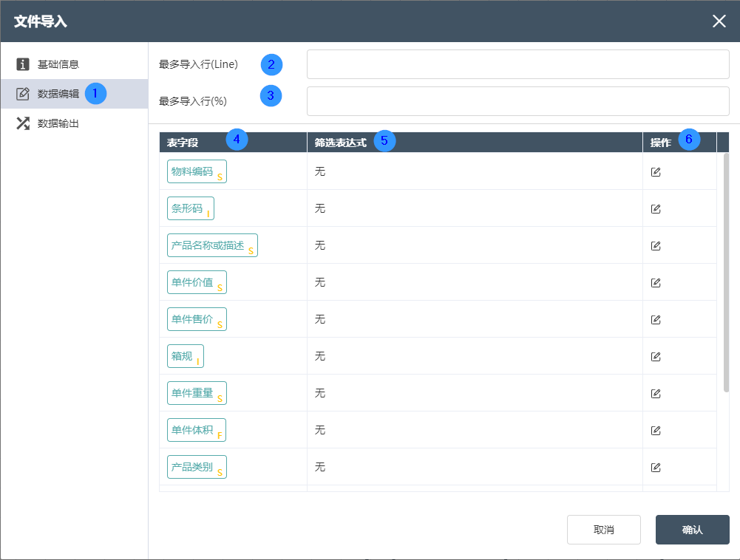Switch to 数据输出 section
This screenshot has width=740, height=560.
(58, 123)
